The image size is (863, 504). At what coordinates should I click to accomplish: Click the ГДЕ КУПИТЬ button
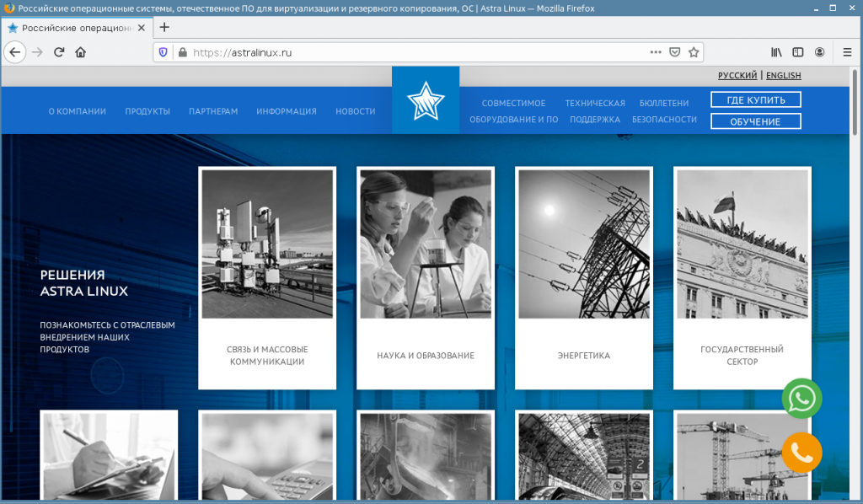click(x=756, y=99)
